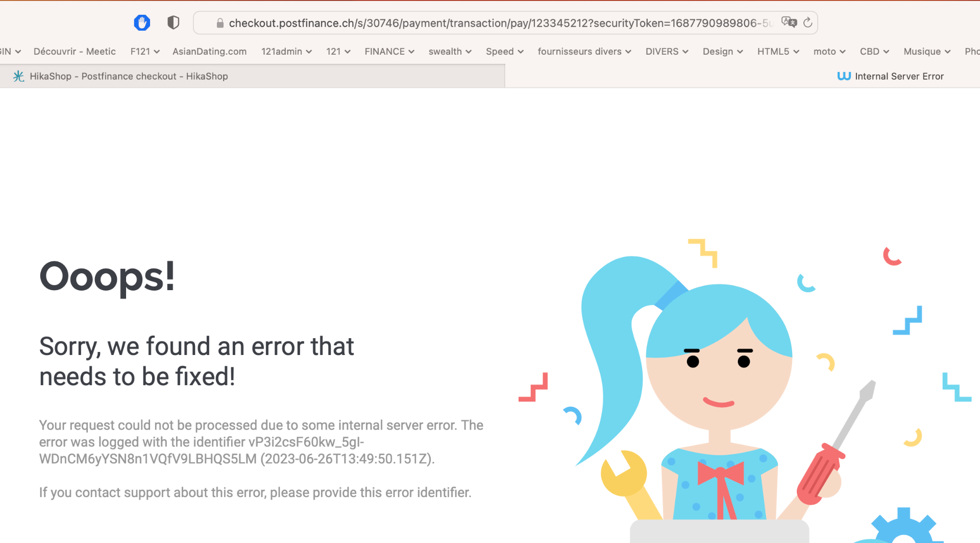Expand the swealth bookmarks folder
Screen dimensions: 980x543
pyautogui.click(x=450, y=52)
